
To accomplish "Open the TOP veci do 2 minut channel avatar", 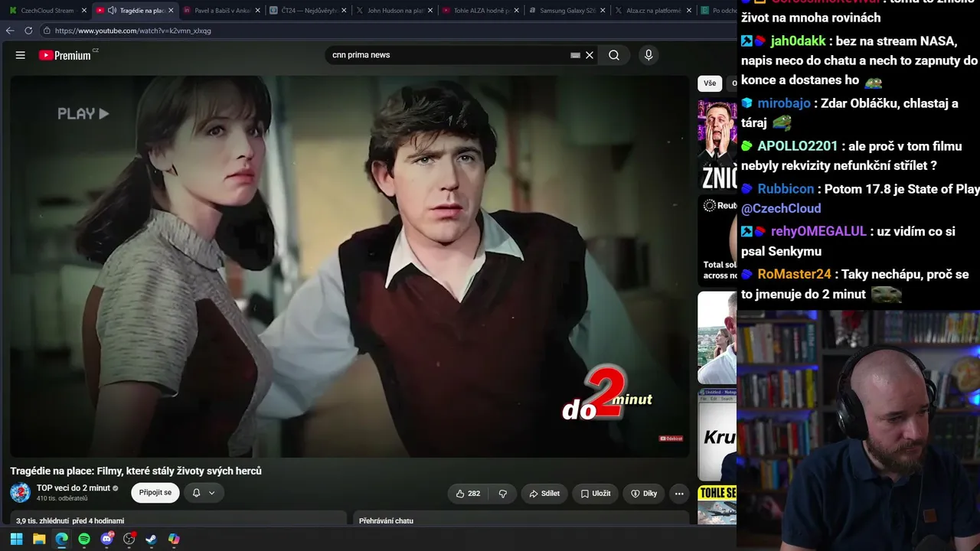I will click(x=20, y=493).
